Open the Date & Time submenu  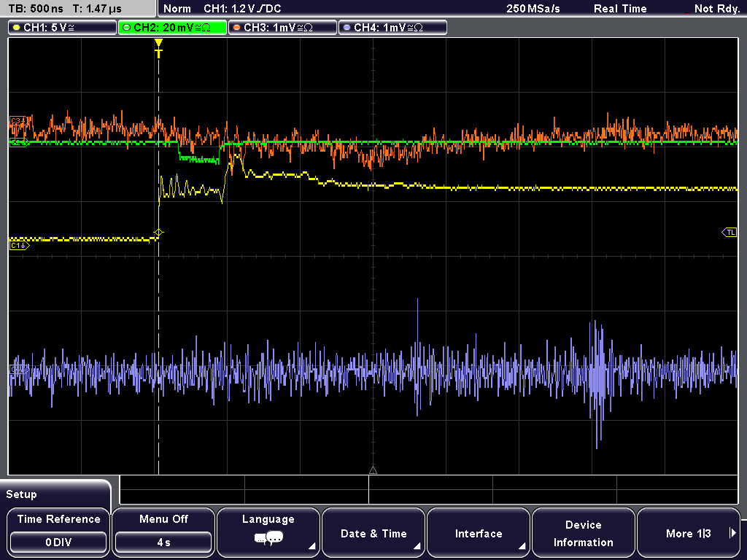(x=373, y=532)
